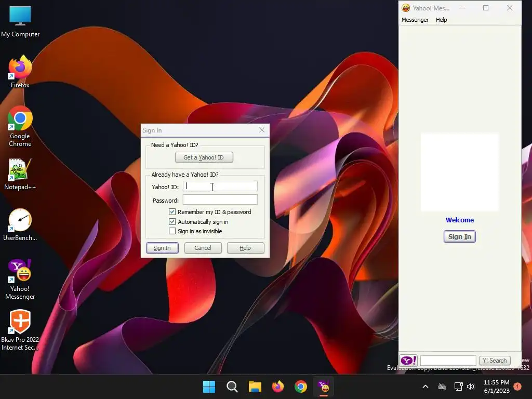
Task: Show hidden system tray icons
Action: 425,387
